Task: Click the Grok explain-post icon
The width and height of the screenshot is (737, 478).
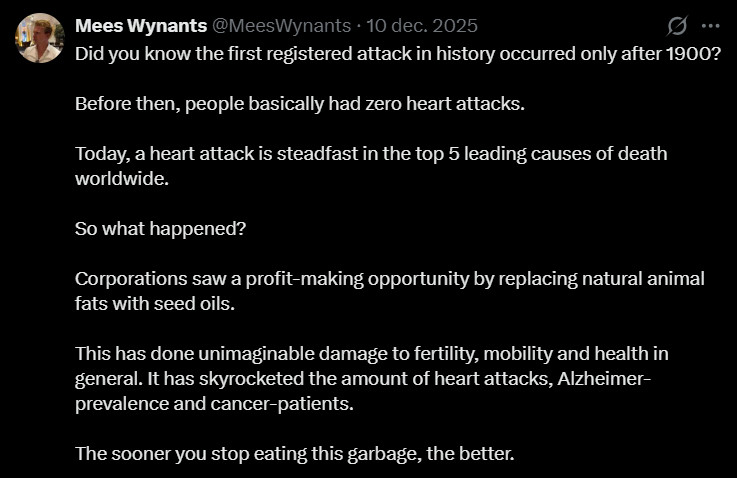Action: [677, 25]
